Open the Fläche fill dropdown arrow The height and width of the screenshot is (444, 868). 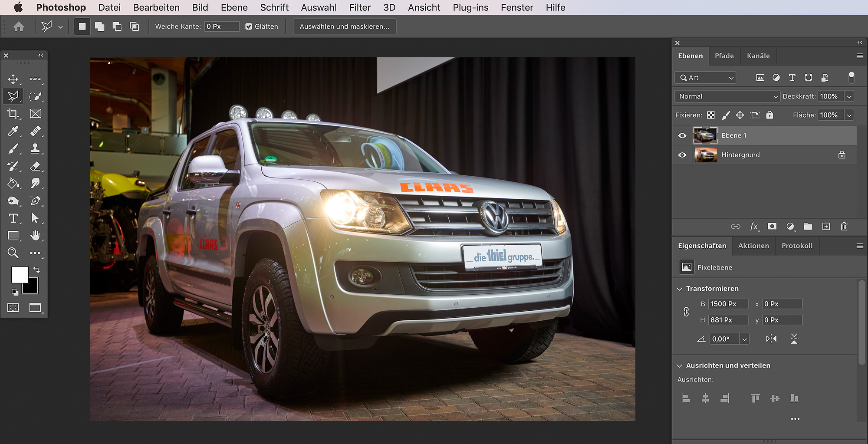(849, 115)
